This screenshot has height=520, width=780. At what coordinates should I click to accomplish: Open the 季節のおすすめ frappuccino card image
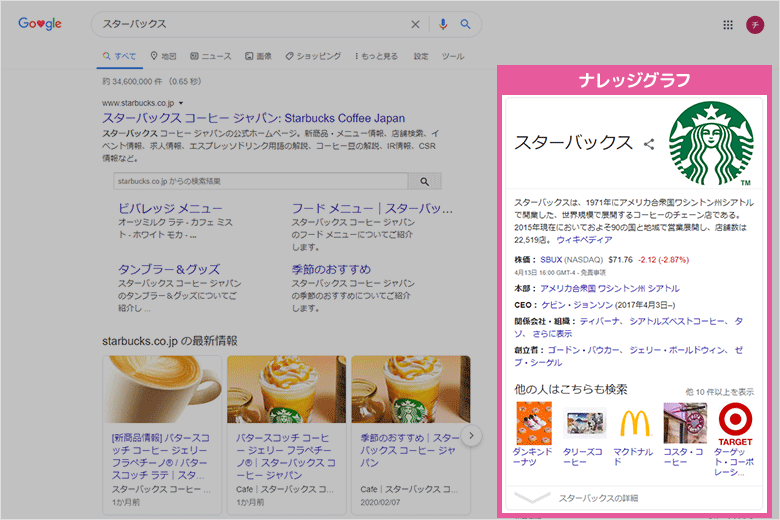411,389
